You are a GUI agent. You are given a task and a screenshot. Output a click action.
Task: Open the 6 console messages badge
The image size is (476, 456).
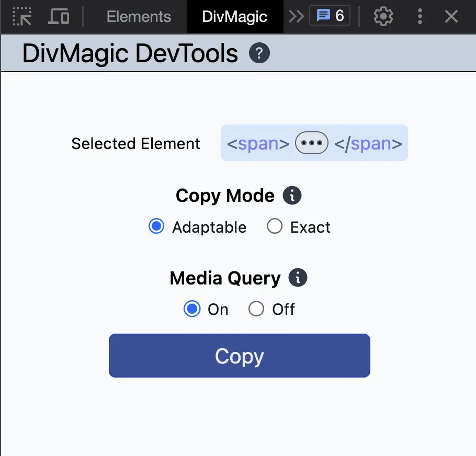[x=330, y=16]
